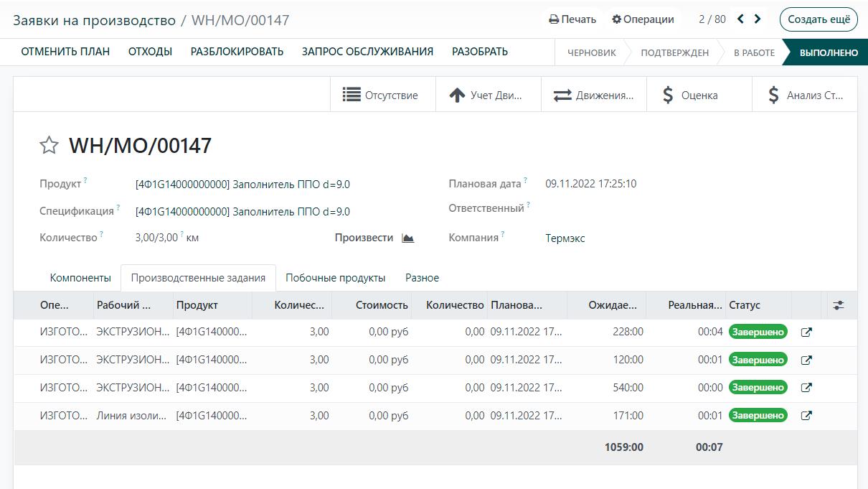The width and height of the screenshot is (868, 489).
Task: Go to previous record arrow
Action: coord(741,19)
